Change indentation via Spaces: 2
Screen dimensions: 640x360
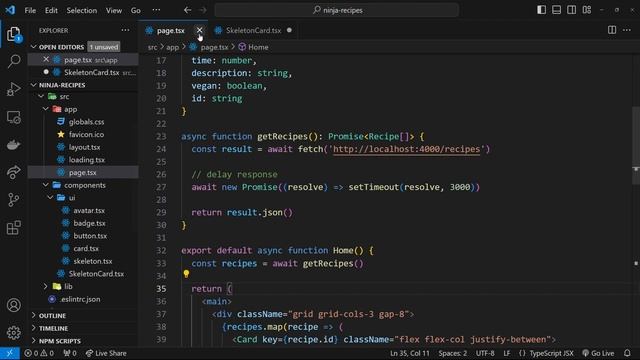[x=453, y=353]
